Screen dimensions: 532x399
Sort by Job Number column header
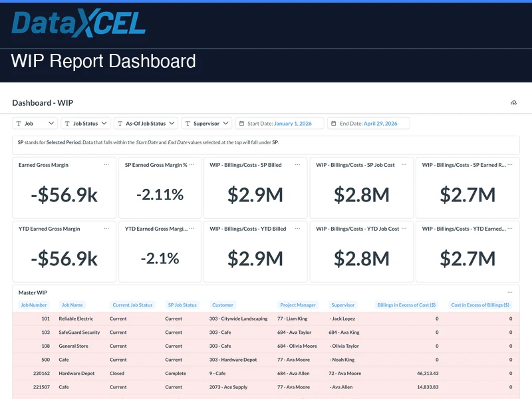coord(34,305)
